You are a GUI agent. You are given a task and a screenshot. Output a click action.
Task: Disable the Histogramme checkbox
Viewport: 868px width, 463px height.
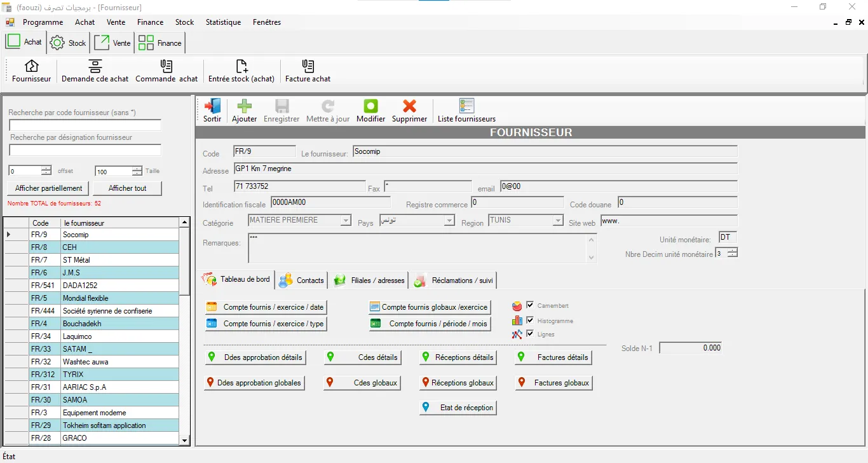529,321
